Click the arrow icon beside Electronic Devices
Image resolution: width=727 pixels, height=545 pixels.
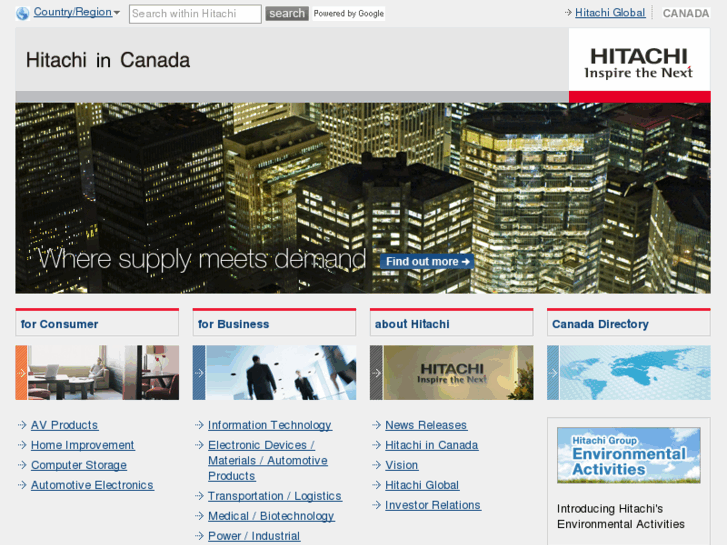tap(199, 444)
